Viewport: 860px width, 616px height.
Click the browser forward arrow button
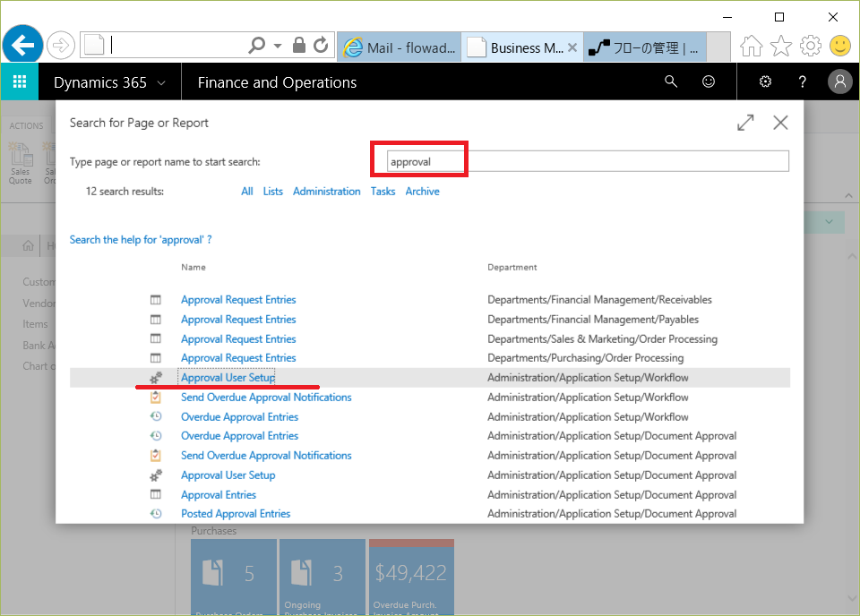60,46
